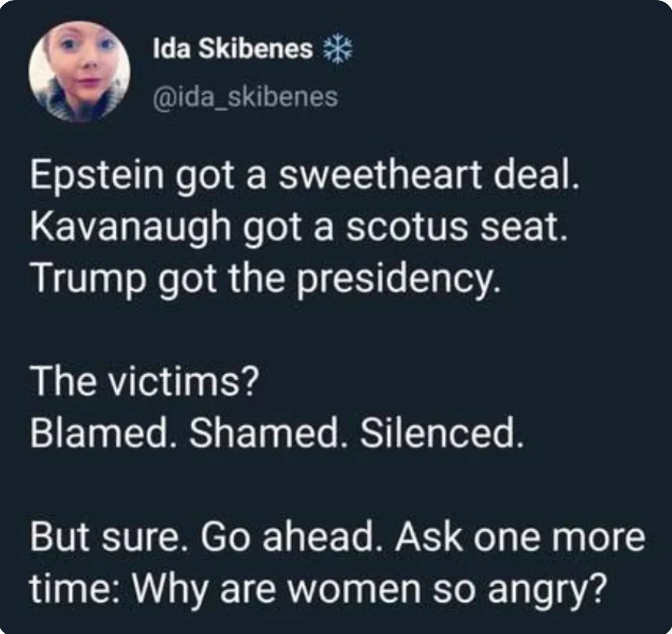Visit the @ida_skibenes handle
Image resolution: width=672 pixels, height=634 pixels.
246,98
